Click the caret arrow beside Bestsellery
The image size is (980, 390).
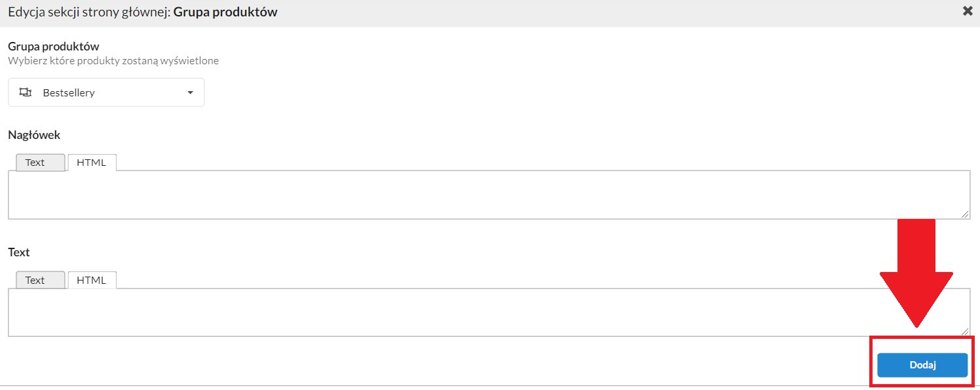190,92
